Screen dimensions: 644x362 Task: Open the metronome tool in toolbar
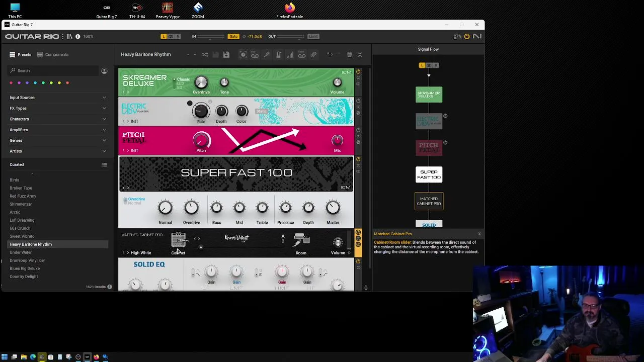pyautogui.click(x=278, y=55)
